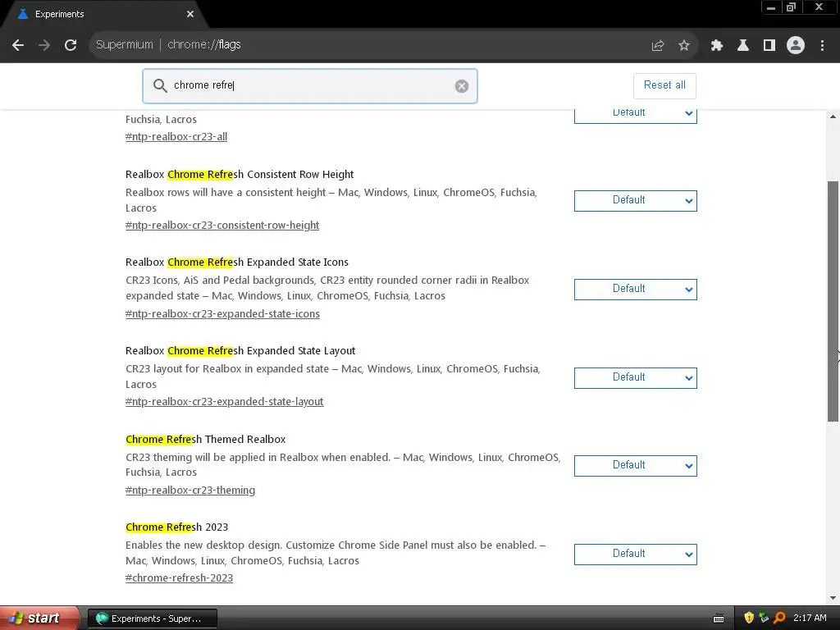Reload the chrome://flags page
This screenshot has height=630, width=840.
click(71, 45)
